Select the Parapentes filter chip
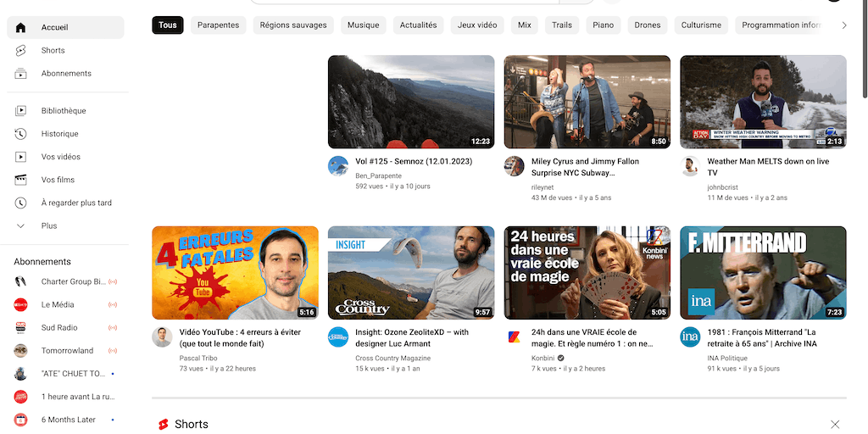This screenshot has height=434, width=868. (218, 25)
